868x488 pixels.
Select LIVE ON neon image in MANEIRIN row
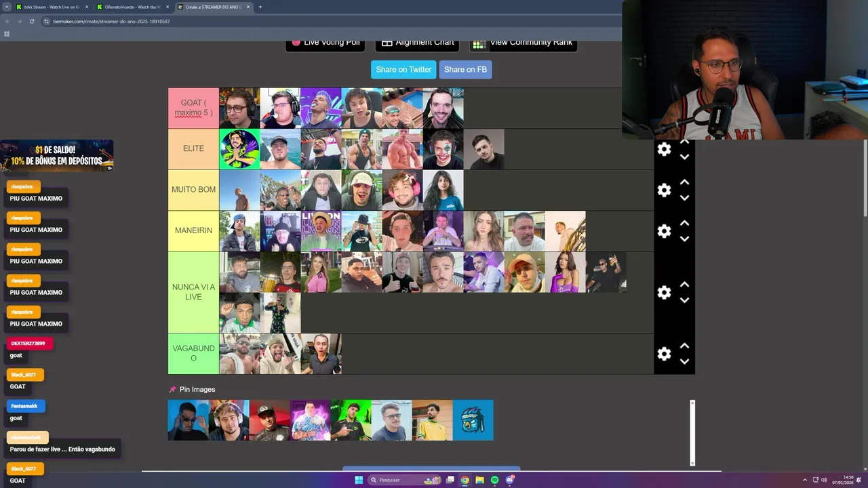tap(321, 231)
